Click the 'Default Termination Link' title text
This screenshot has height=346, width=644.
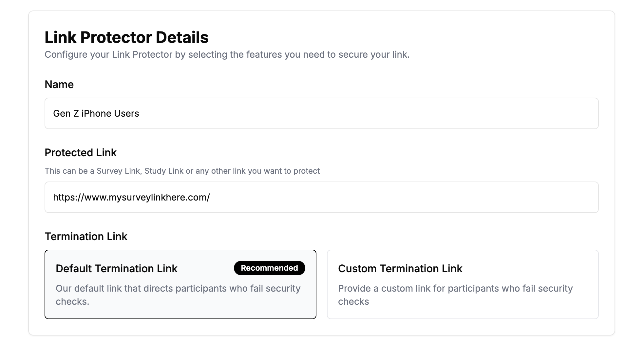click(116, 269)
